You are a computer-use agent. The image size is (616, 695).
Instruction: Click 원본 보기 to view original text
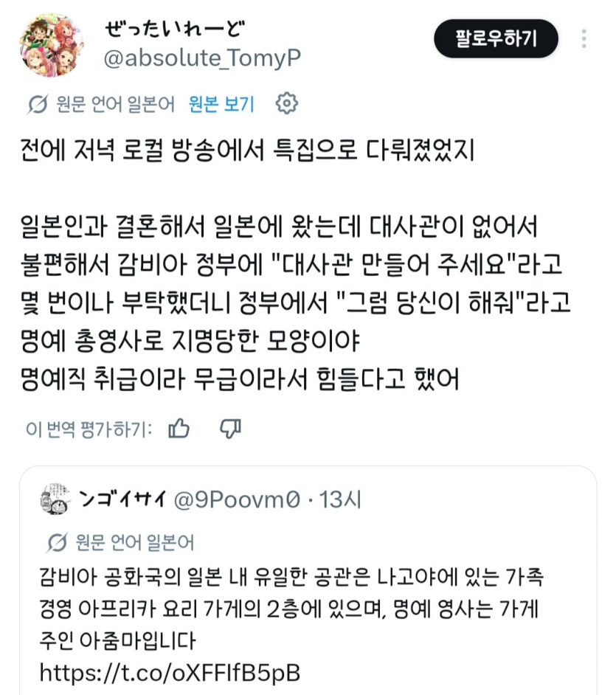coord(221,104)
